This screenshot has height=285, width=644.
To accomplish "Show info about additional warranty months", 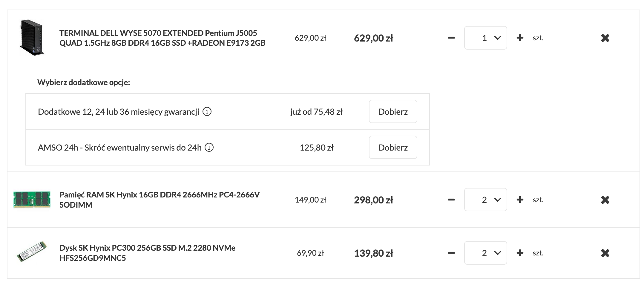I will [x=207, y=112].
